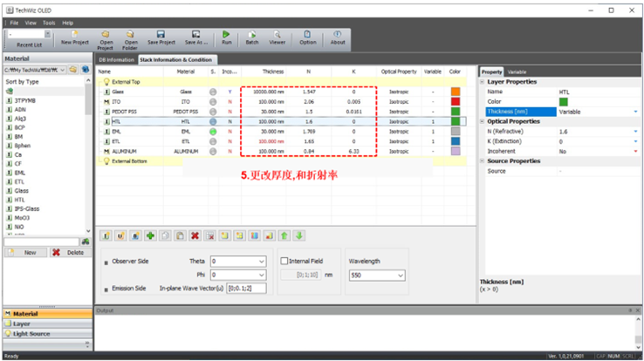Open the Batch tool in the toolbar
The width and height of the screenshot is (644, 361).
(x=252, y=35)
